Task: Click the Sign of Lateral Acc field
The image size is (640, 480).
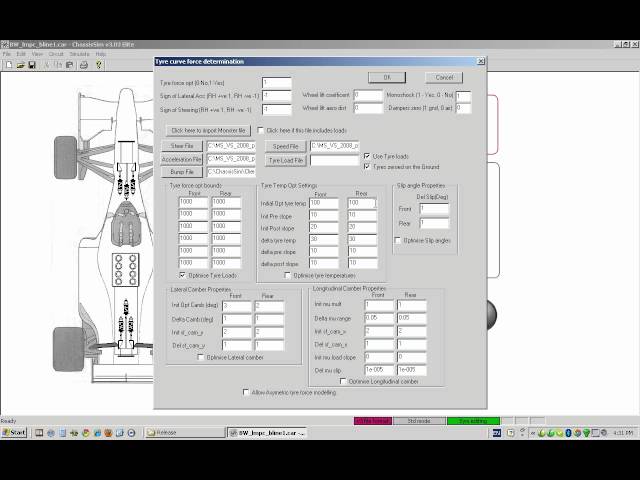Action: click(277, 96)
